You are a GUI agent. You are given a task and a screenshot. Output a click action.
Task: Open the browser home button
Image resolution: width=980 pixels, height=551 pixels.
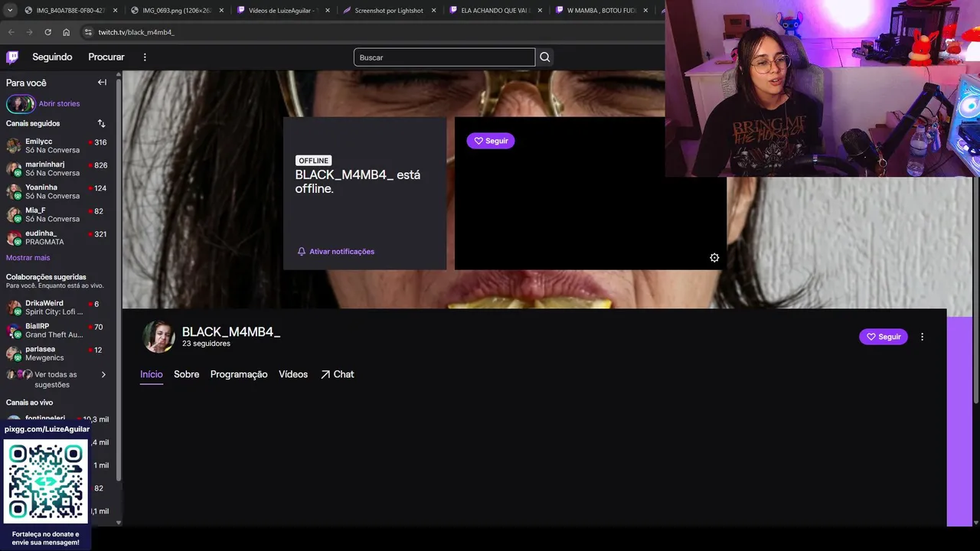pyautogui.click(x=66, y=32)
